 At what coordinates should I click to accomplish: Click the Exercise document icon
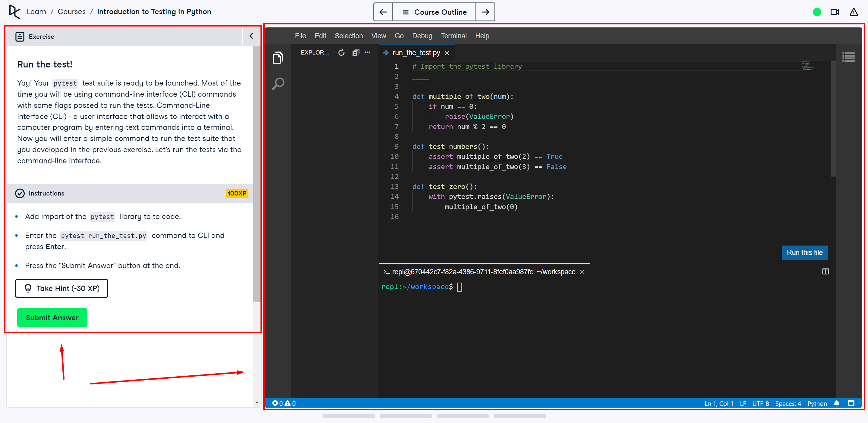pos(20,36)
